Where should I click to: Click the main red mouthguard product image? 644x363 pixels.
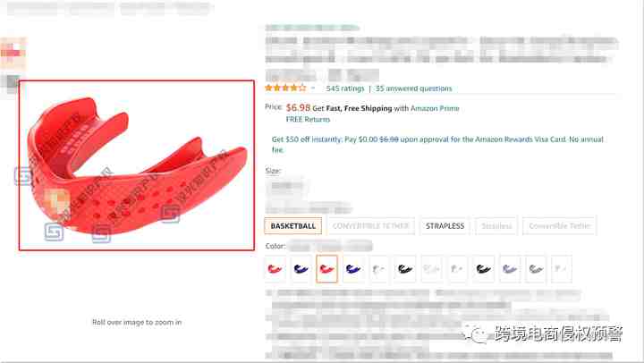137,165
